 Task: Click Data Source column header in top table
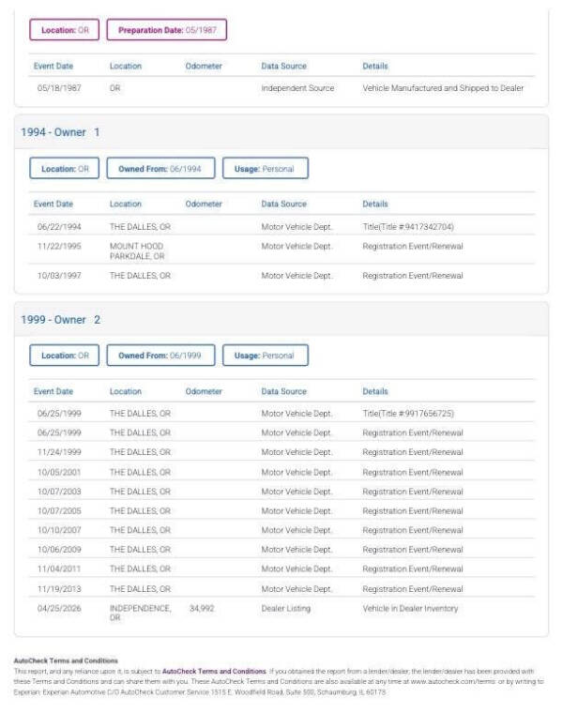point(283,66)
